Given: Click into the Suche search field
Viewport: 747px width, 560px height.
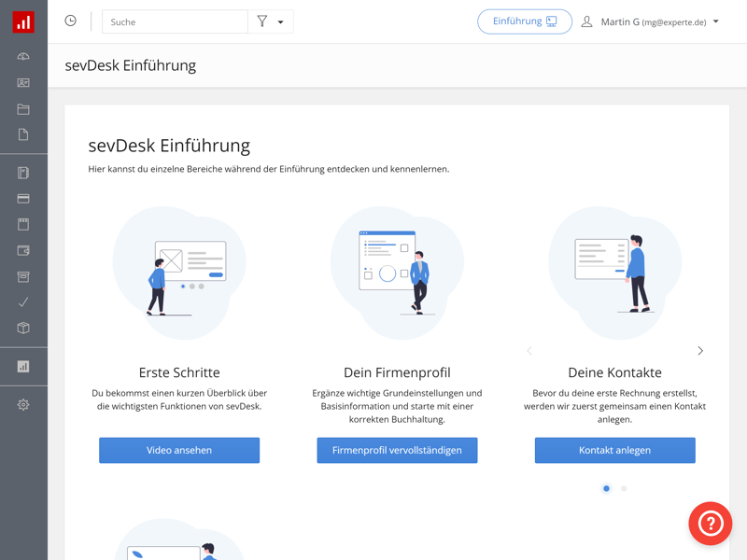Looking at the screenshot, I should [x=175, y=21].
